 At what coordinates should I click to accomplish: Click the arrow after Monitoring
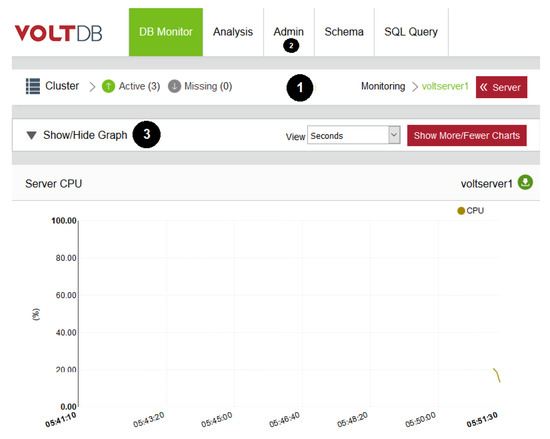pos(415,87)
